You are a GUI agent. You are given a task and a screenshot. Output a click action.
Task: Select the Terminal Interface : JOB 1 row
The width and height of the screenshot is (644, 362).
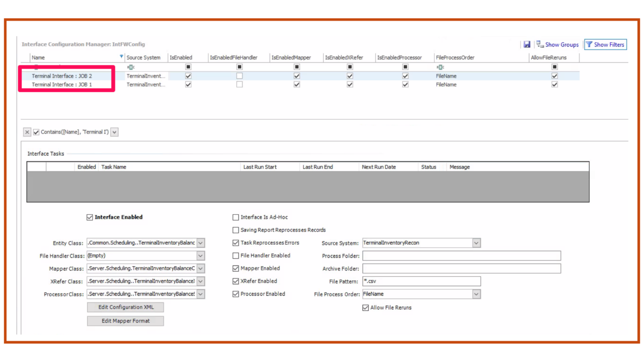pos(62,85)
